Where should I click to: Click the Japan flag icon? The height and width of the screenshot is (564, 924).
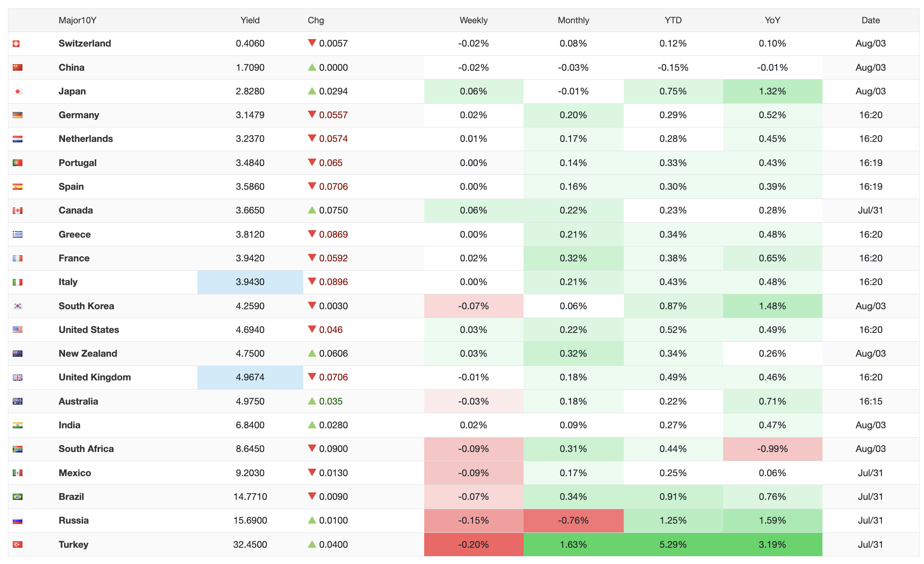[18, 91]
